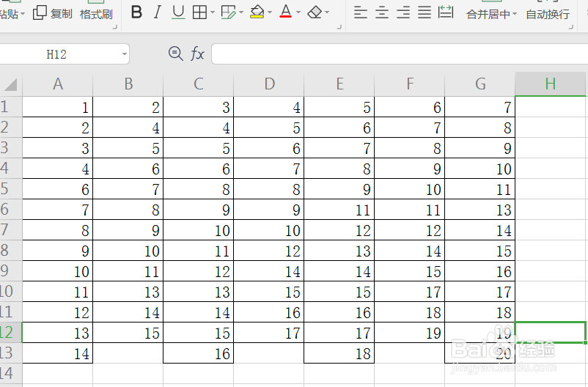The width and height of the screenshot is (588, 387).
Task: Click cell B10 containing 13
Action: click(128, 292)
